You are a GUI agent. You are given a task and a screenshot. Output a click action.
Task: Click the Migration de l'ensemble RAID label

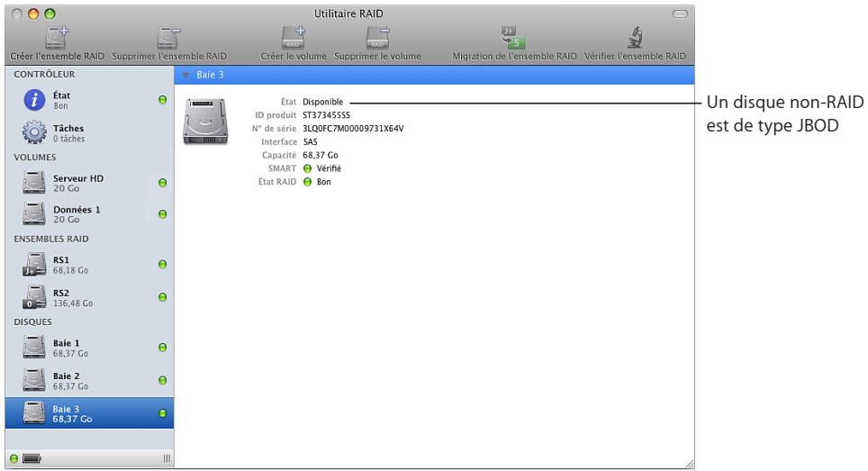pyautogui.click(x=514, y=57)
